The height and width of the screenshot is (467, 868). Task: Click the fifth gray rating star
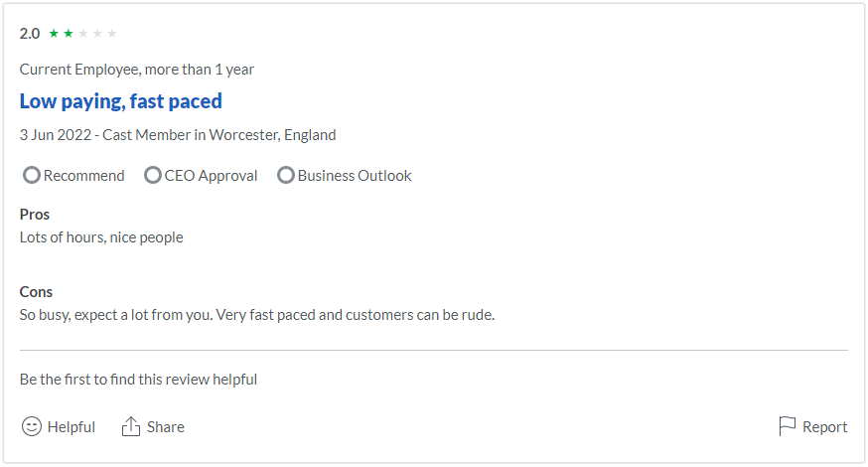click(x=112, y=33)
